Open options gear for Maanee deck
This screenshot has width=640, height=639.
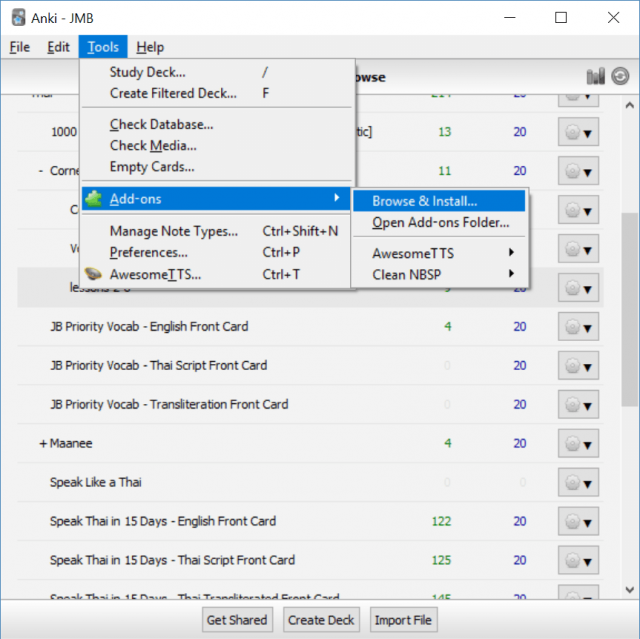(578, 443)
